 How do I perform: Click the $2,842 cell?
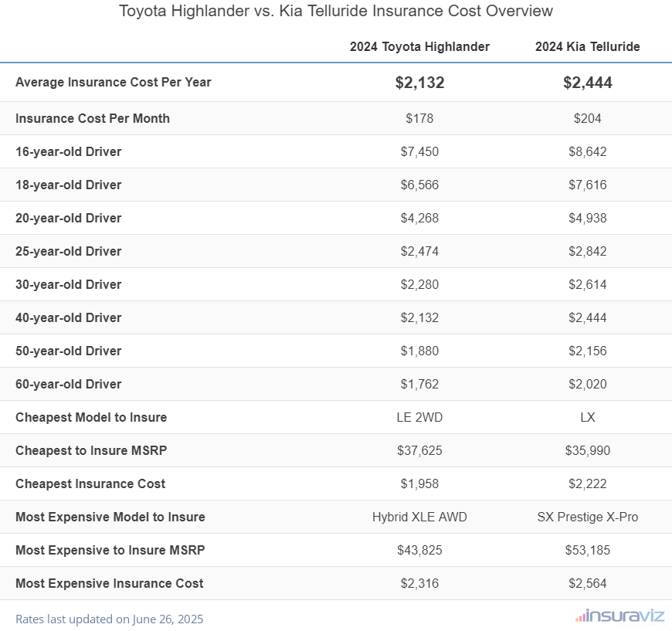(x=588, y=251)
